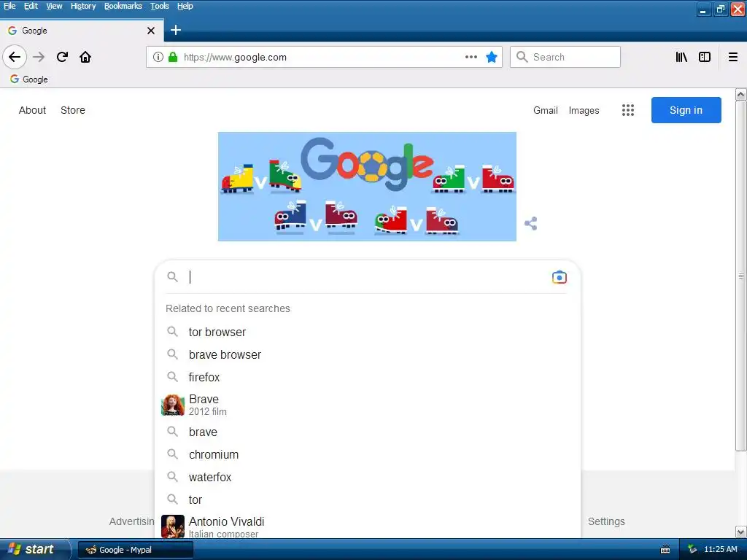Close the Google tab
Image resolution: width=747 pixels, height=560 pixels.
[151, 31]
